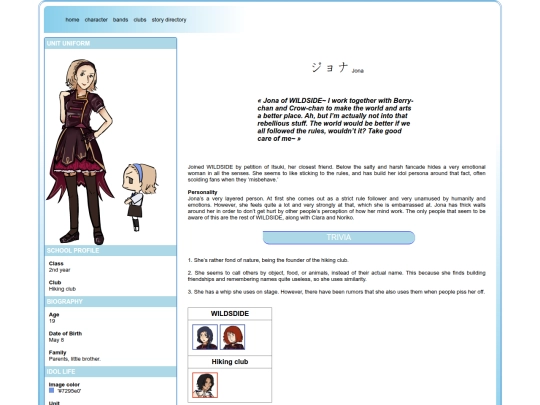Click trivia item 3 about the whip
The width and height of the screenshot is (540, 405).
336,292
